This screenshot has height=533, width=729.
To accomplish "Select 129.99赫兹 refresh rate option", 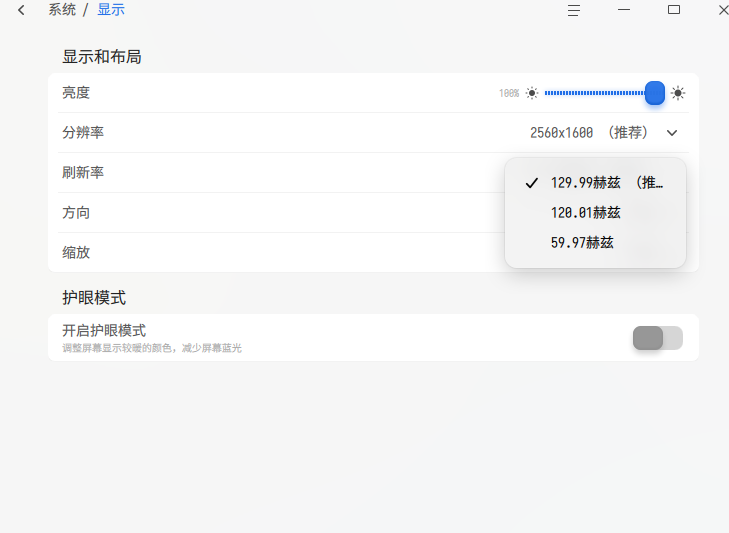I will 595,183.
